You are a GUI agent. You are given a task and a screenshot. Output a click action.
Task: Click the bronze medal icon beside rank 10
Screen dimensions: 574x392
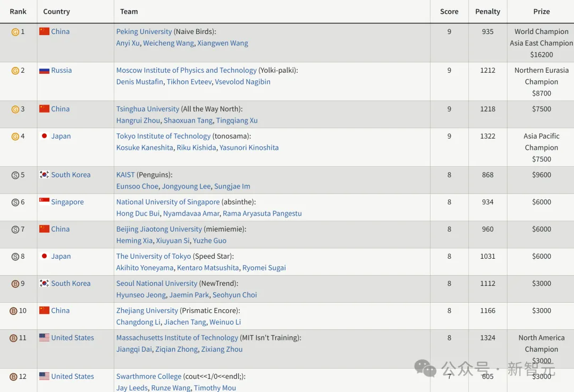coord(13,311)
